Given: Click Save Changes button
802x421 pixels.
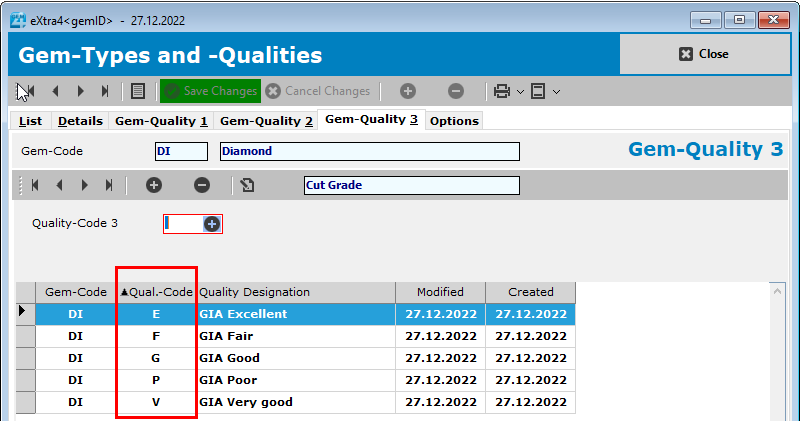Looking at the screenshot, I should (x=211, y=91).
